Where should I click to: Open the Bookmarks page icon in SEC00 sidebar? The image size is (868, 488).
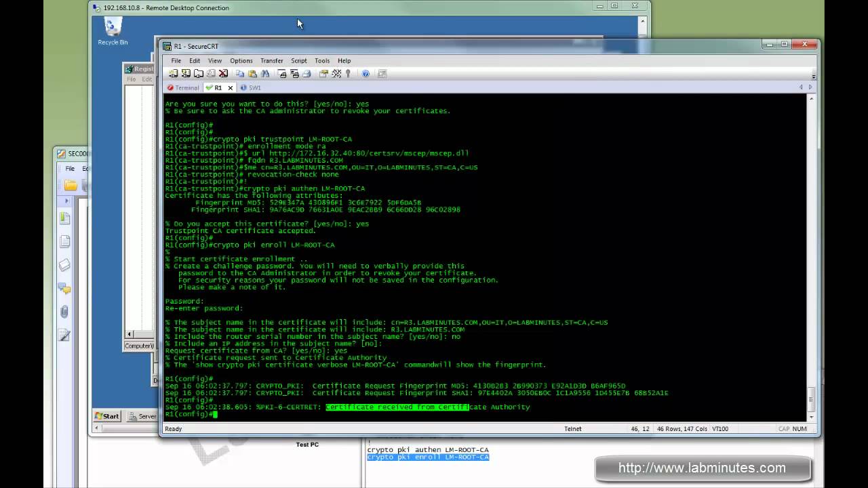click(x=64, y=241)
